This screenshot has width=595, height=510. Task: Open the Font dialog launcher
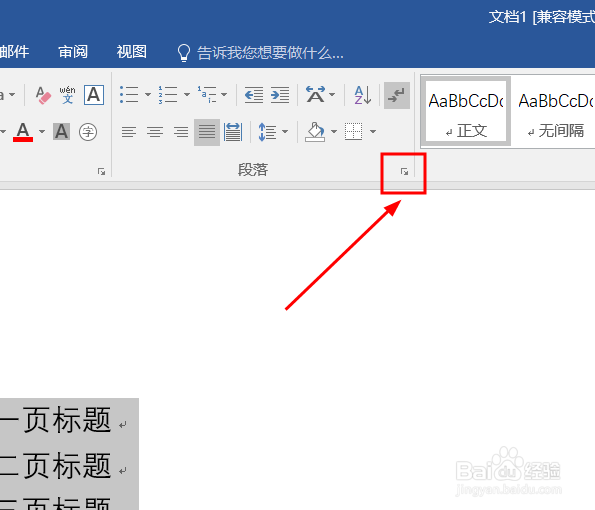point(101,172)
